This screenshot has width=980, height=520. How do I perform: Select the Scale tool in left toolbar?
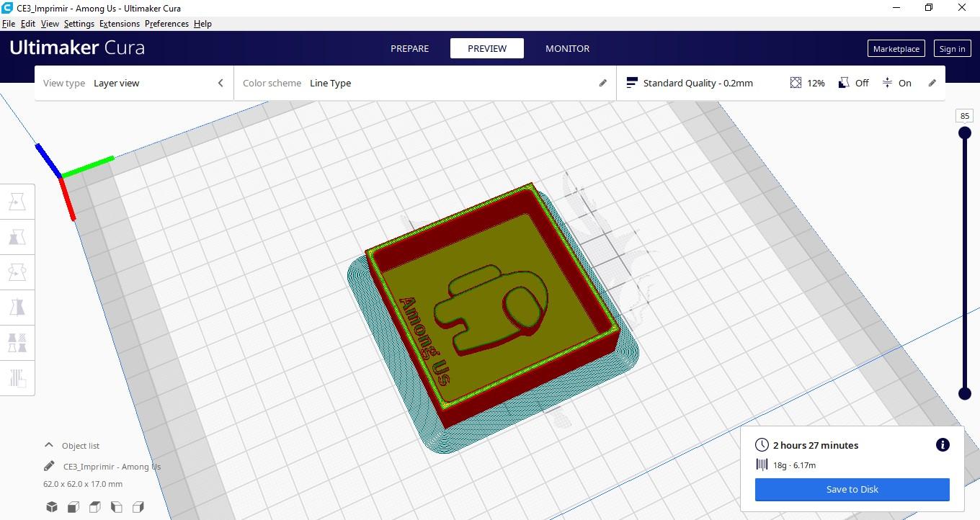17,237
